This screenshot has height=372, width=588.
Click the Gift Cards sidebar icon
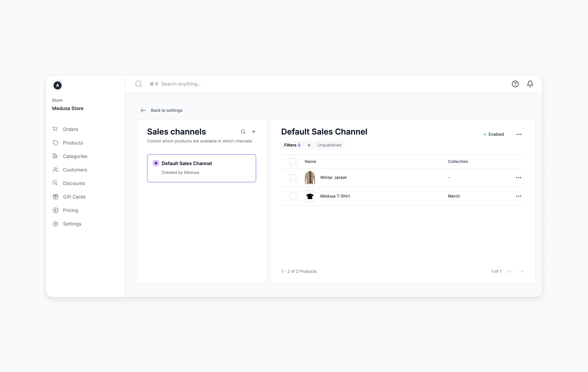tap(55, 197)
